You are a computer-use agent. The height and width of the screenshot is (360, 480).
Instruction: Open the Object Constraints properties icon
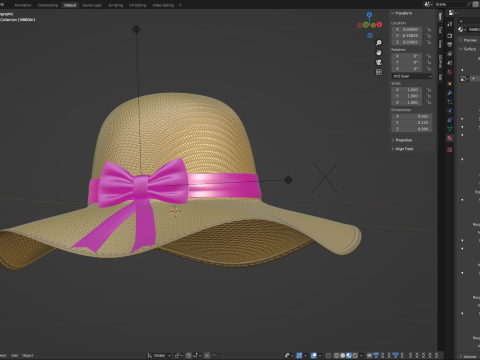[450, 120]
